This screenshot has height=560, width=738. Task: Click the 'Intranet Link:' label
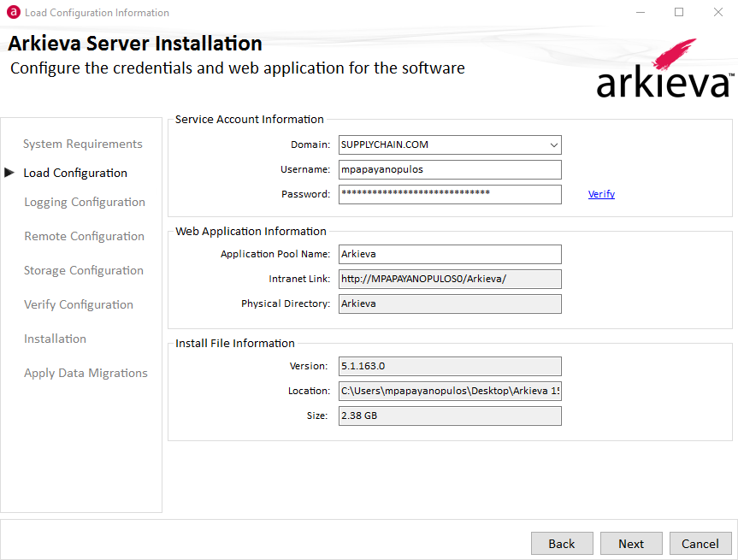299,279
